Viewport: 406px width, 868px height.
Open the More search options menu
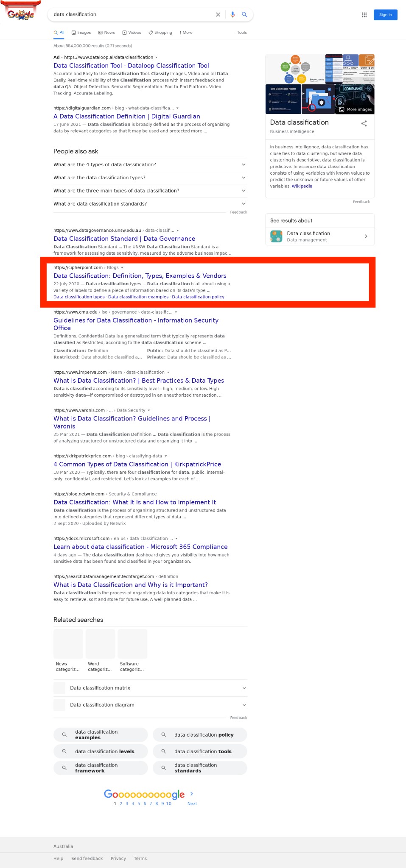186,33
